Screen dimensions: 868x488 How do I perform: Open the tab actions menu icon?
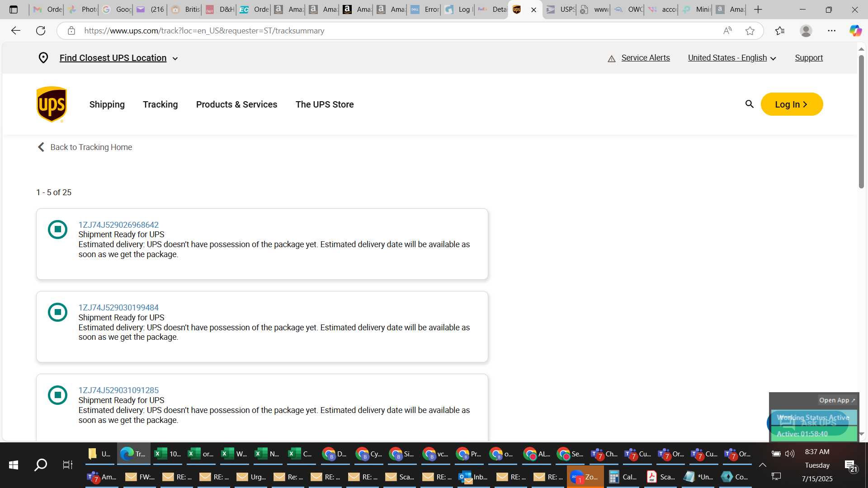coord(14,9)
